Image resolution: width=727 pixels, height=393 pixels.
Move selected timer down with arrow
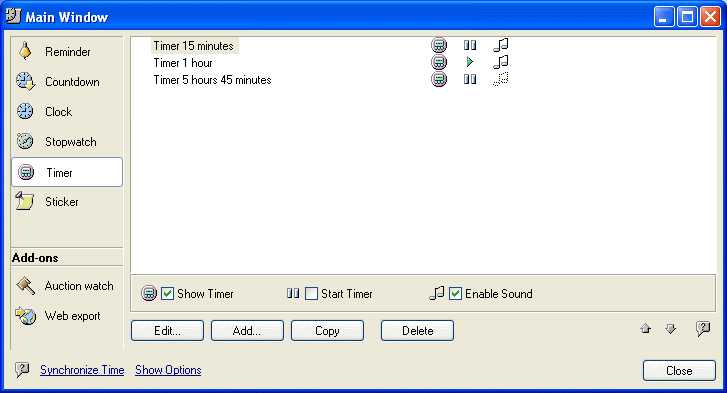coord(670,329)
